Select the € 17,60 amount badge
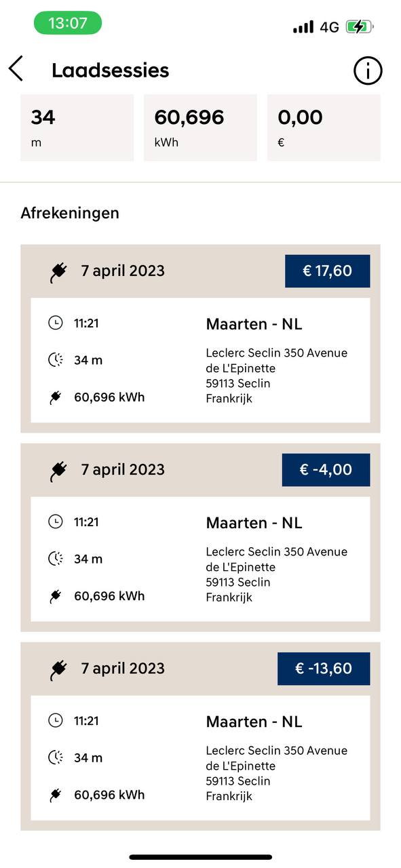This screenshot has height=868, width=401. click(327, 271)
